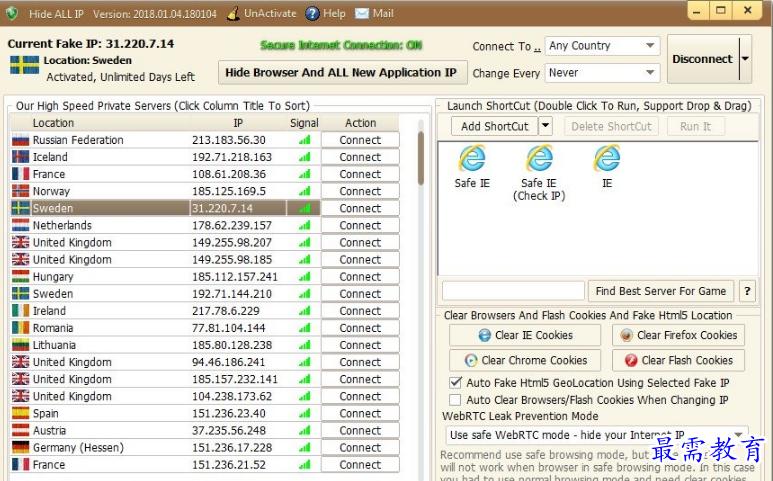Expand the Disconnect button arrow menu

[745, 59]
